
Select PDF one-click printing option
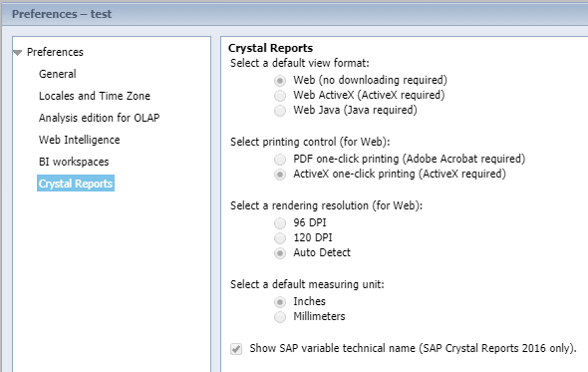pyautogui.click(x=280, y=160)
